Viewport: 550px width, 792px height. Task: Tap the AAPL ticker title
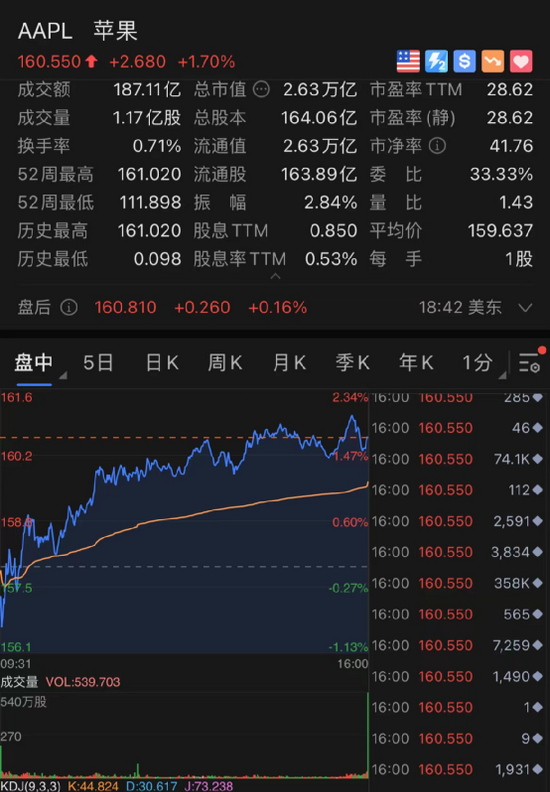click(45, 31)
